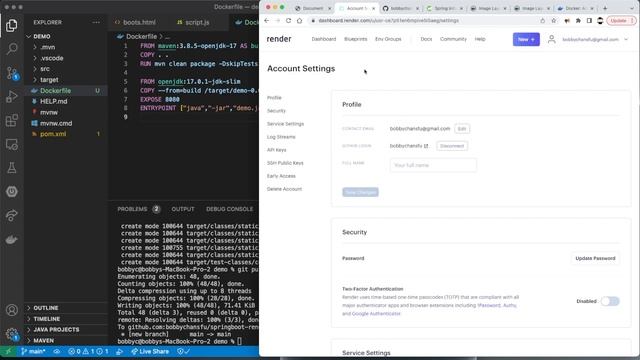Viewport: 640px width, 360px height.
Task: Open Source Control view in activity bar
Action: pyautogui.click(x=11, y=73)
